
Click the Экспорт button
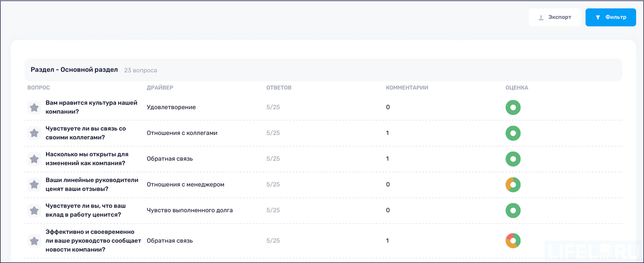click(x=554, y=17)
